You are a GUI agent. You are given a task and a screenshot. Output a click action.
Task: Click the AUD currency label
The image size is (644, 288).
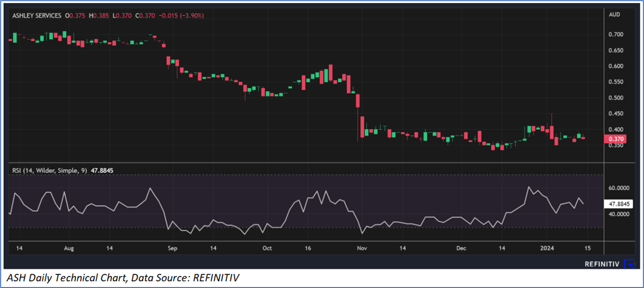coord(614,15)
